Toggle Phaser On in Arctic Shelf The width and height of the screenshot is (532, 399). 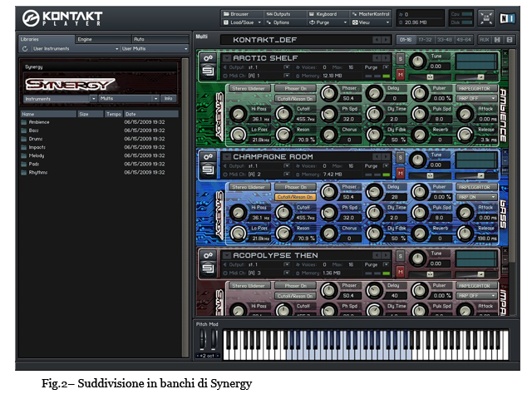(x=295, y=89)
